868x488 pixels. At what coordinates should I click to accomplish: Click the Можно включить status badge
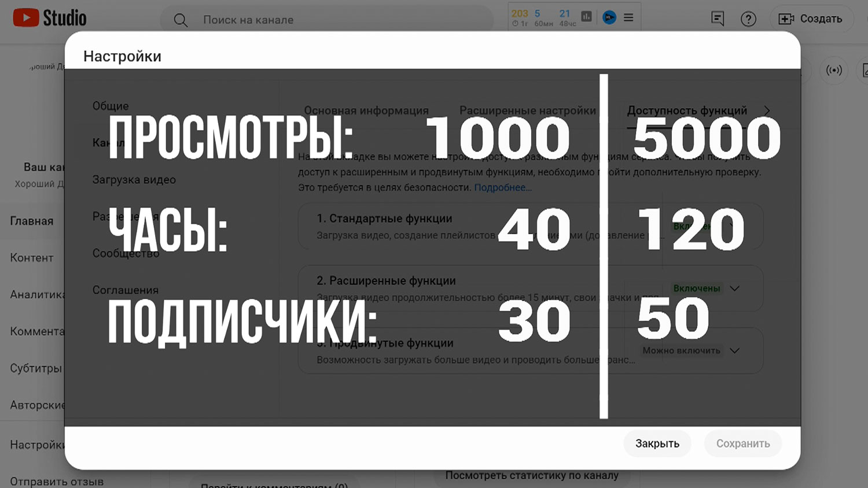(681, 351)
